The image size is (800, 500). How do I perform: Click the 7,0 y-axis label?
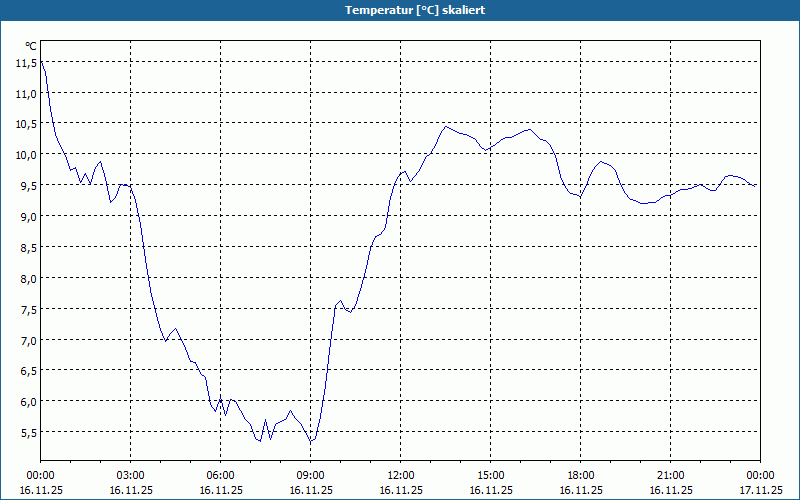click(x=29, y=340)
